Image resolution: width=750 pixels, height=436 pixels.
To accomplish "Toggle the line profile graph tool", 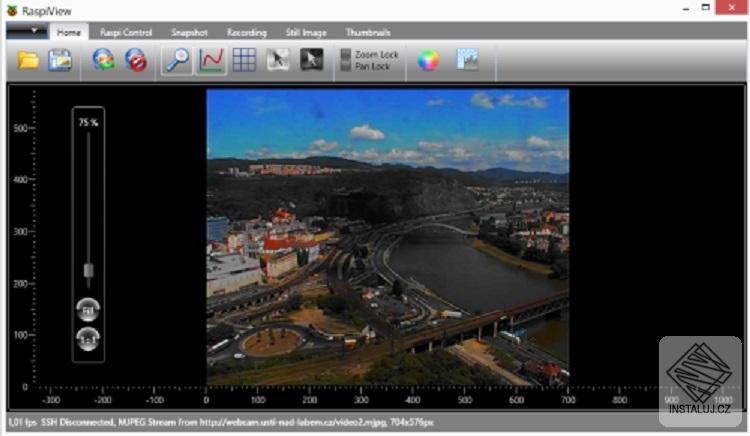I will [x=211, y=60].
